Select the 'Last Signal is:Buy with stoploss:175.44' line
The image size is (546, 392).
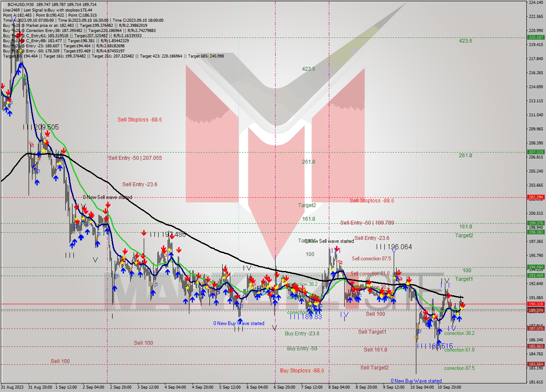58,10
